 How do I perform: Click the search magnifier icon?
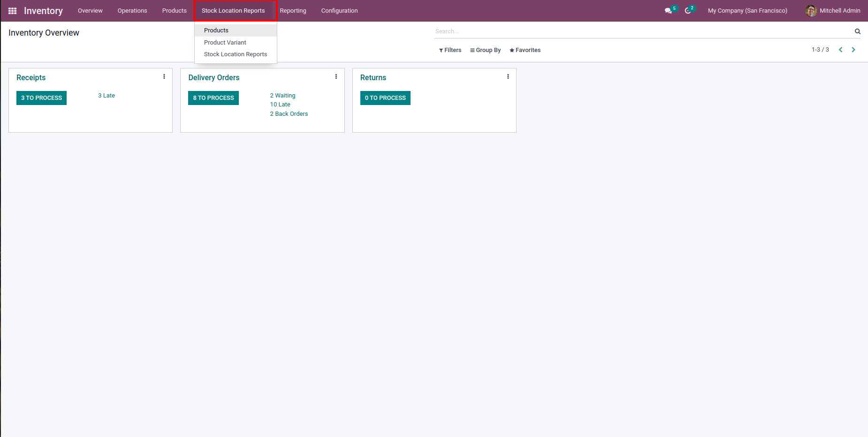(x=858, y=31)
